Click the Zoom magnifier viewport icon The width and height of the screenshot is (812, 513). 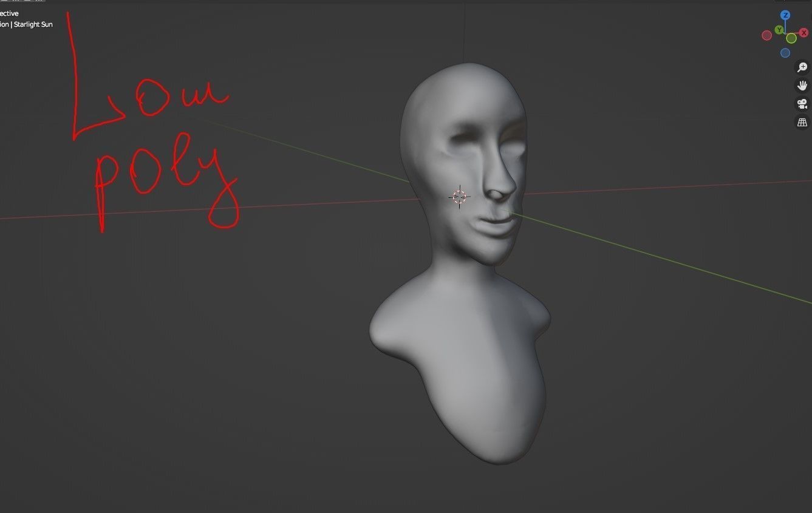802,67
